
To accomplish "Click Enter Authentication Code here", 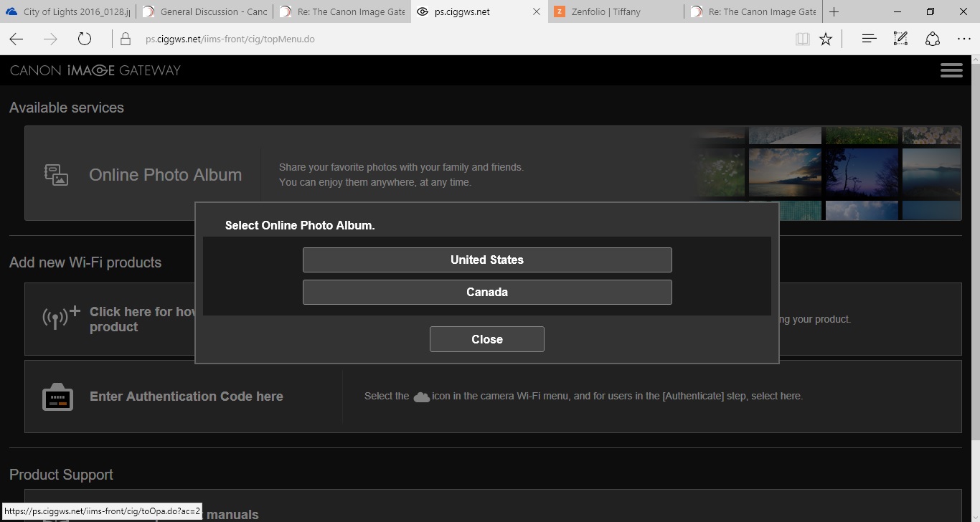I will 186,397.
